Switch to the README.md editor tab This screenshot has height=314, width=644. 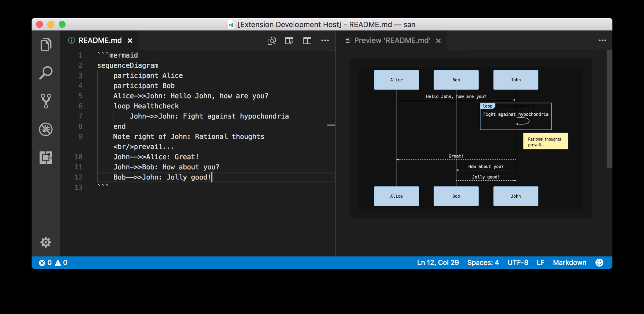(100, 40)
